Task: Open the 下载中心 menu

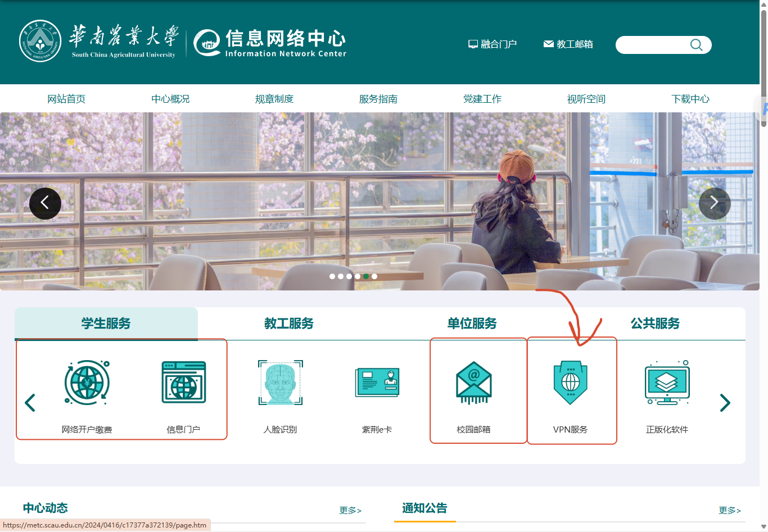Action: coord(690,99)
